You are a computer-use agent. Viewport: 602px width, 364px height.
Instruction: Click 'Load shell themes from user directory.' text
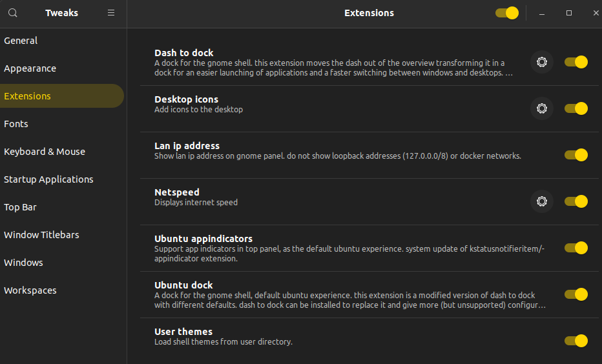pyautogui.click(x=223, y=342)
